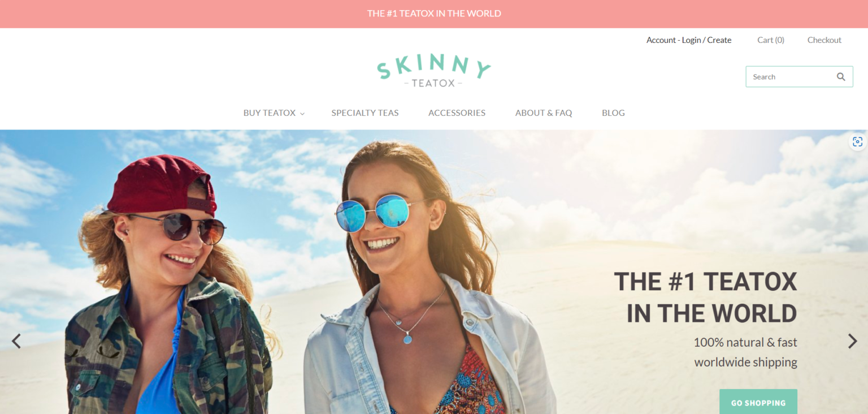
Task: Click the 100% natural & fast shipping text
Action: point(745,352)
